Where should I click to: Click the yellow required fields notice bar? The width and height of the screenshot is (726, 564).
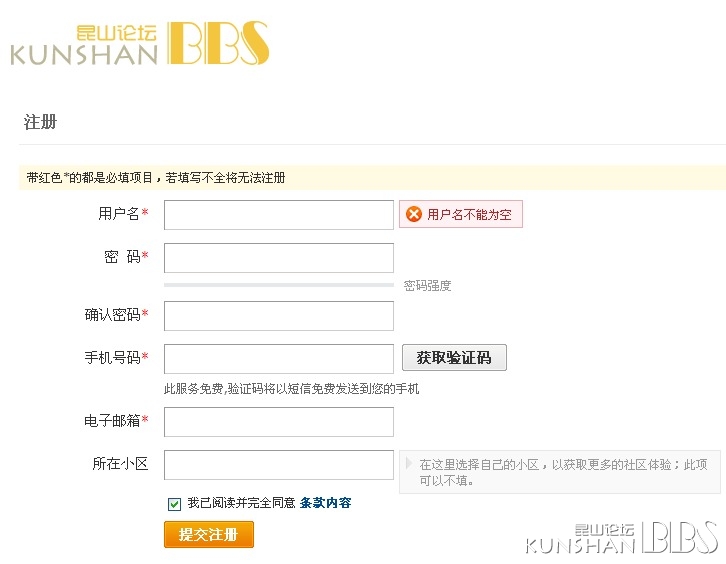pyautogui.click(x=372, y=177)
